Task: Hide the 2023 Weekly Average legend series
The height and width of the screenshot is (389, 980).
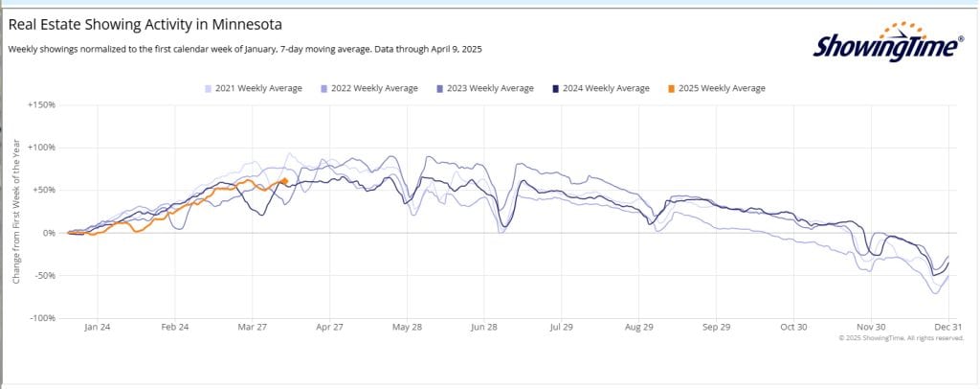Action: (490, 88)
